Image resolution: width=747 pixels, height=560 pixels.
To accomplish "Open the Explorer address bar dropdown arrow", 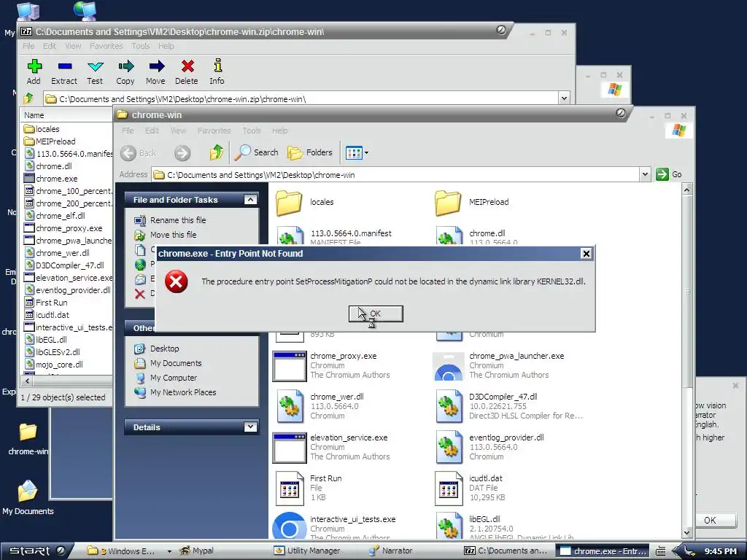I will click(x=645, y=175).
